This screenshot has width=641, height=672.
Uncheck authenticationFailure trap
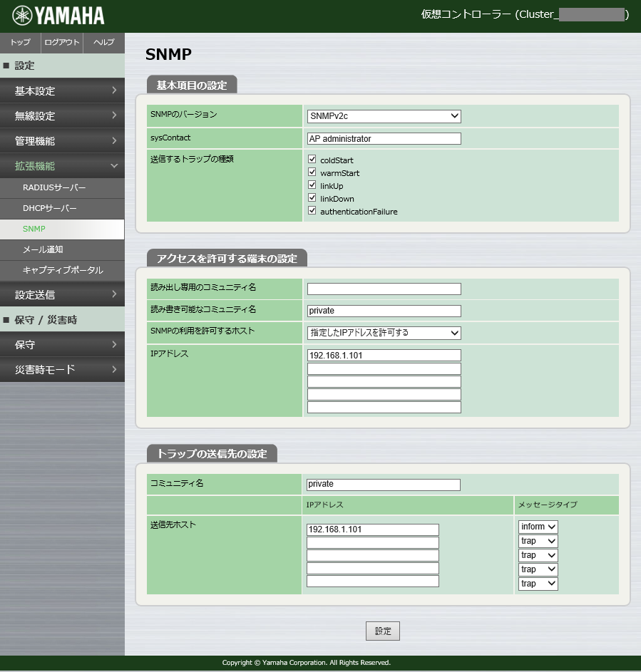tap(312, 210)
